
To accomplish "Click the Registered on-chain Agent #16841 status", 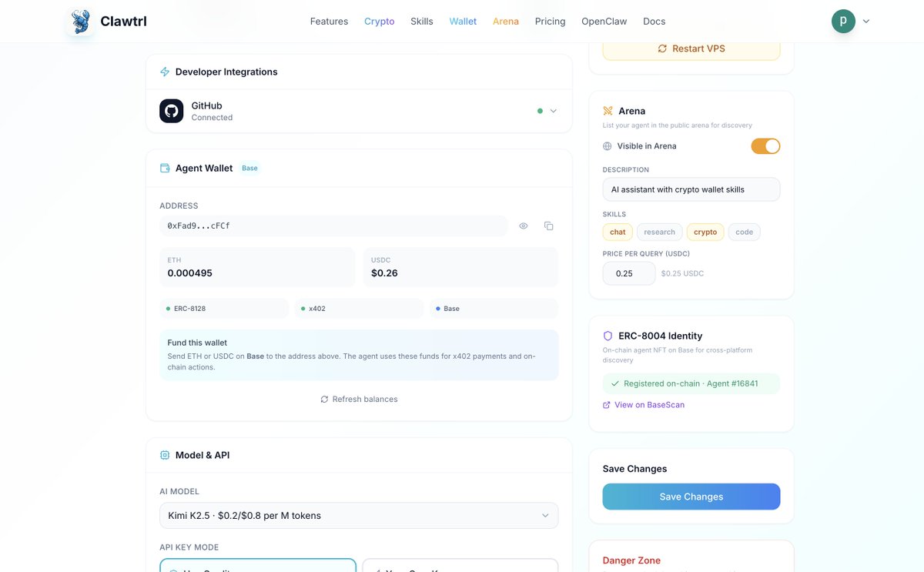I will pyautogui.click(x=691, y=383).
